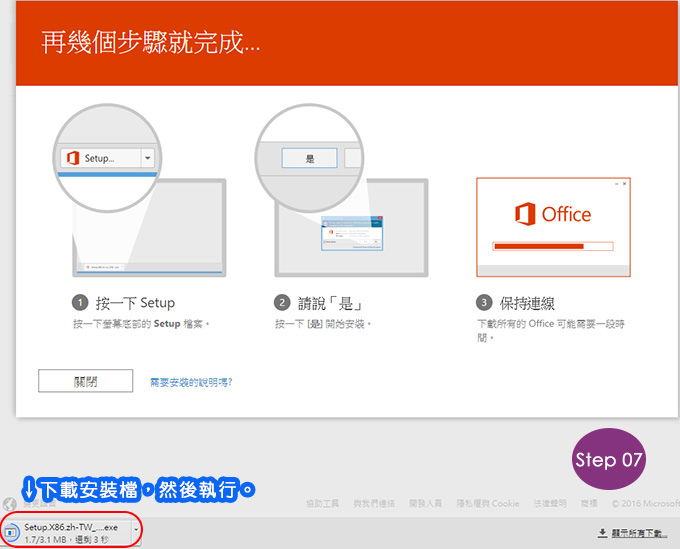680x549 pixels.
Task: Click the 保持連線 heading text
Action: coord(527,303)
